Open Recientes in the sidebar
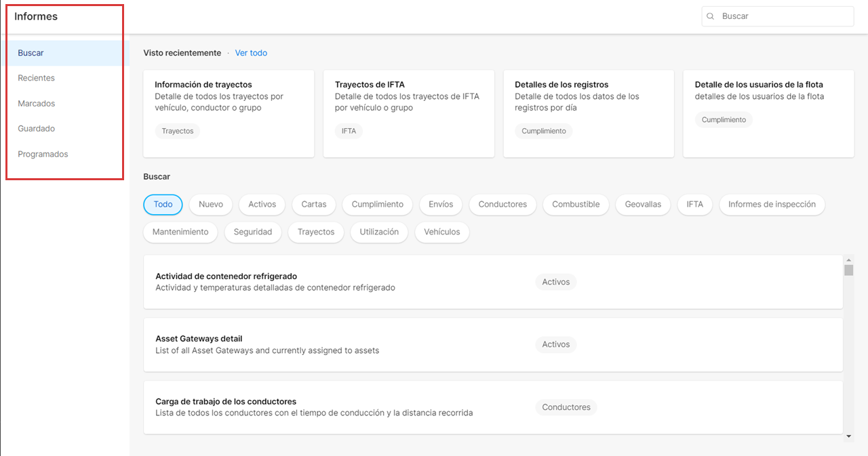The height and width of the screenshot is (456, 868). pyautogui.click(x=37, y=78)
